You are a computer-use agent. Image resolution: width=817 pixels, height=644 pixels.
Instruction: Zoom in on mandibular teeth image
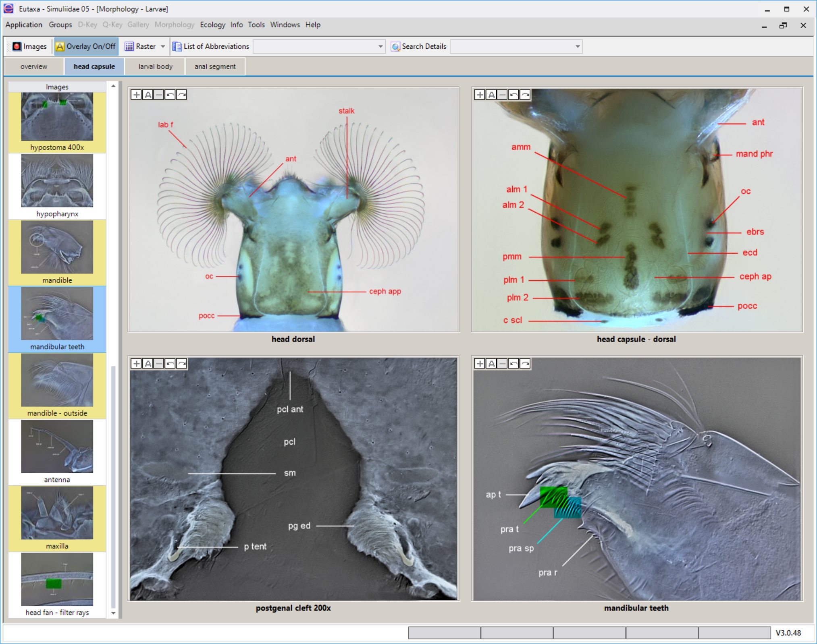click(x=480, y=364)
